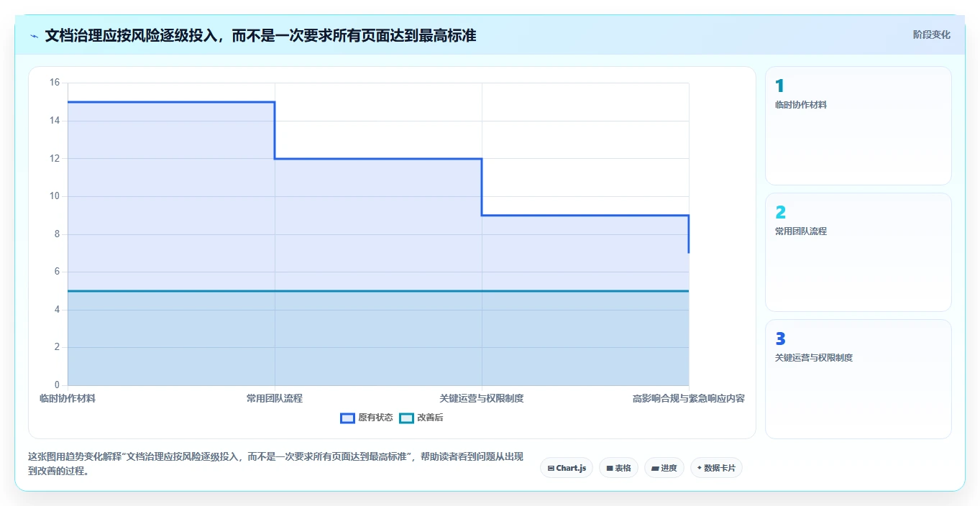Click the 进度 tag
This screenshot has width=980, height=506.
pos(664,468)
